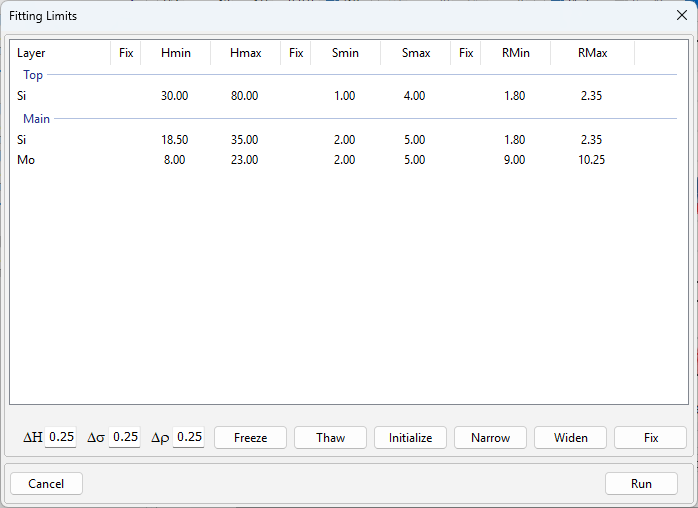Click Top Si RMax value 2.35
The image size is (698, 508).
point(592,96)
